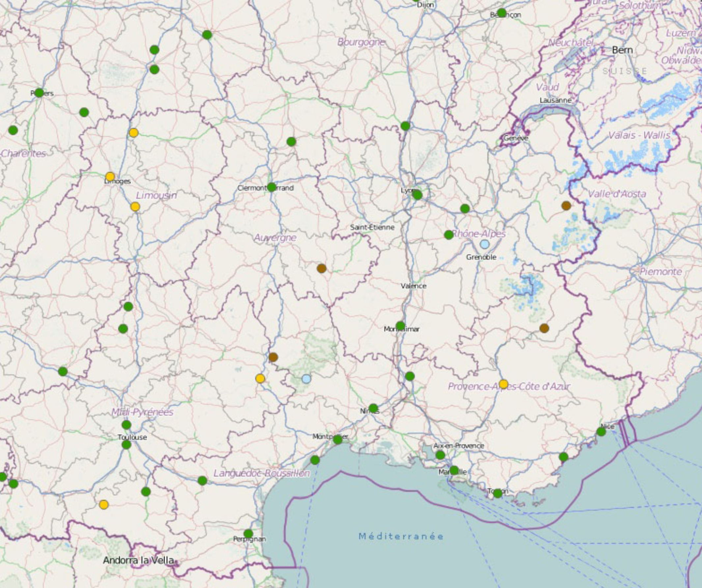Viewport: 702px width, 588px height.
Task: Click the green marker on Marseille
Action: (454, 470)
